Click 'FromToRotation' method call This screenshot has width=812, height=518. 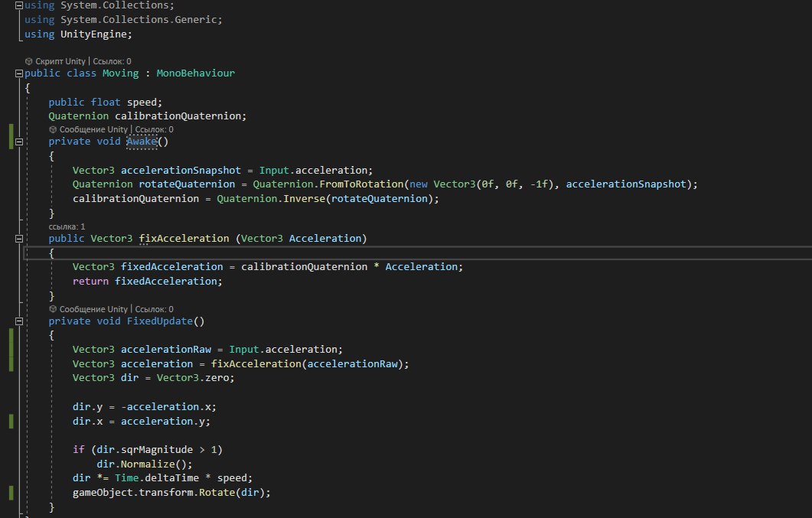361,184
